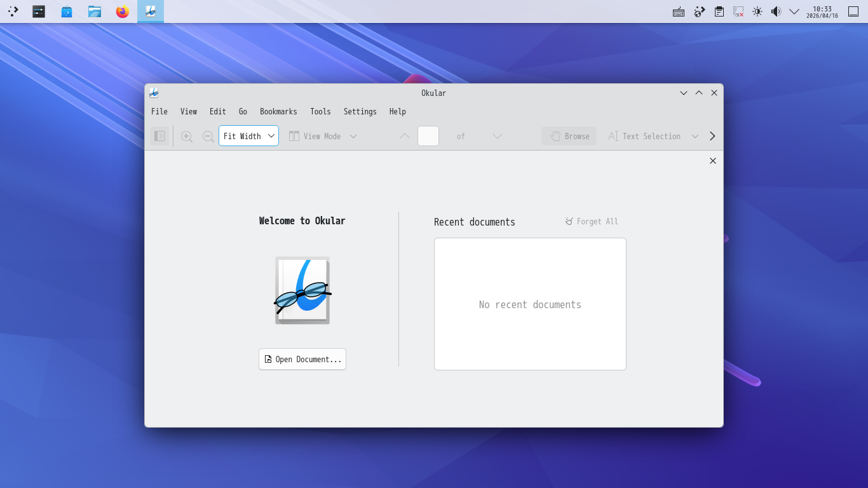The image size is (868, 488).
Task: Click the zoom out magnifier icon
Action: click(208, 136)
